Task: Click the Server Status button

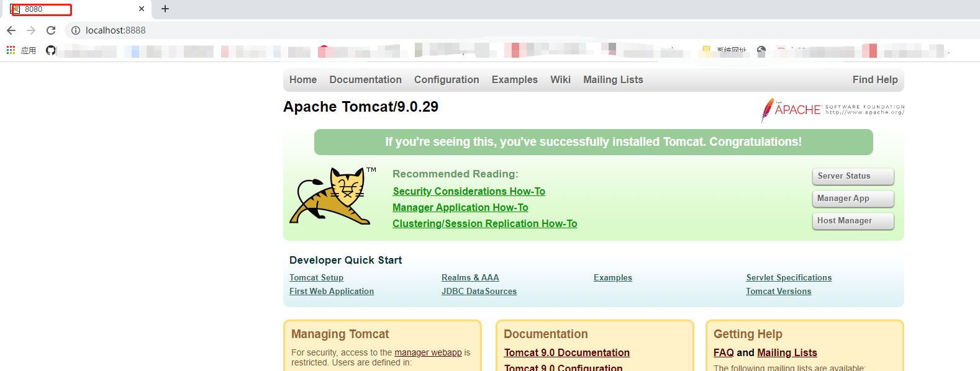Action: pos(853,176)
